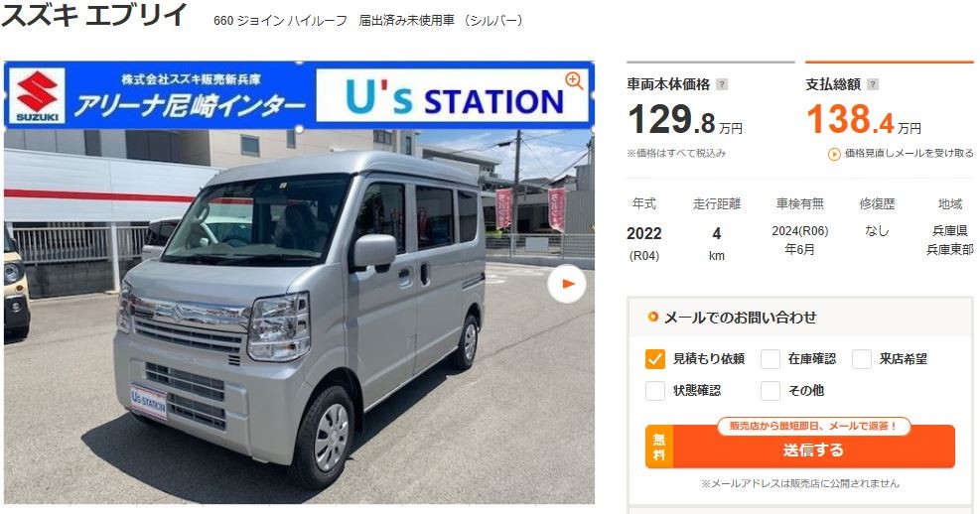Open 価格見直しメールを受け取る link

pyautogui.click(x=909, y=154)
